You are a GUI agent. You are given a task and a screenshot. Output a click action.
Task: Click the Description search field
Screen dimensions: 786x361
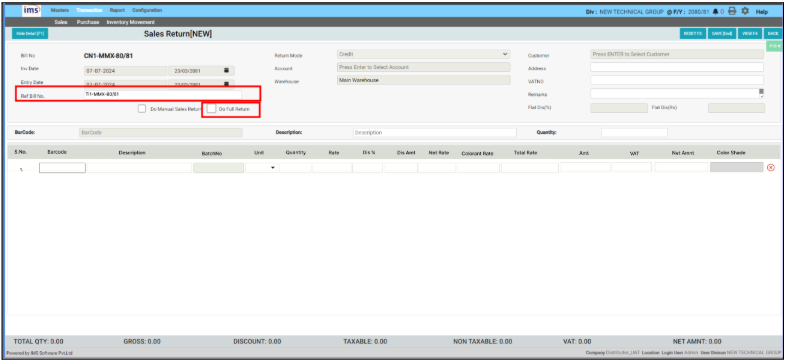434,132
